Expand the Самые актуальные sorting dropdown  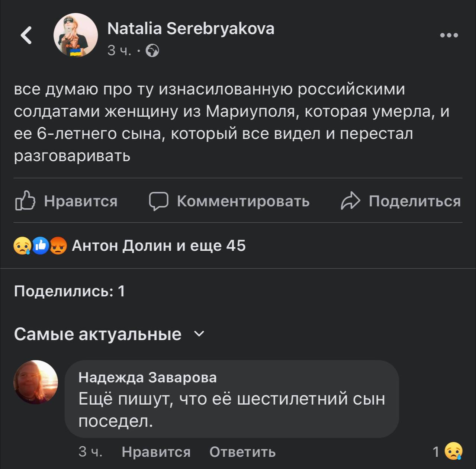(x=98, y=334)
